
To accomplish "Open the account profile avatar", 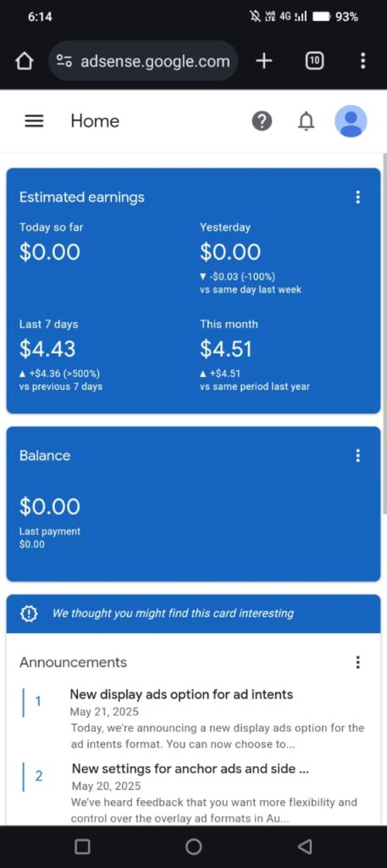I will (351, 121).
